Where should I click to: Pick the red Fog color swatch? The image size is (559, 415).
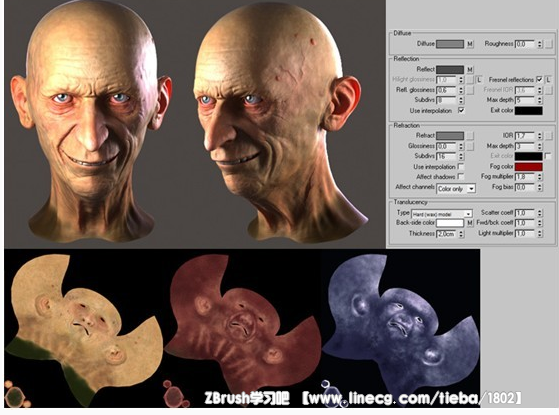(529, 166)
